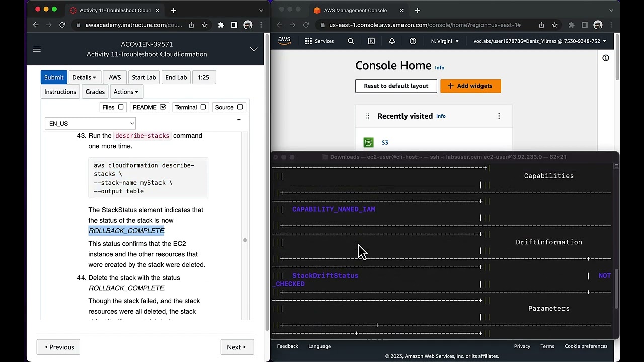This screenshot has height=362, width=644.
Task: Click the instructions panel scrollbar thumb
Action: pyautogui.click(x=245, y=240)
